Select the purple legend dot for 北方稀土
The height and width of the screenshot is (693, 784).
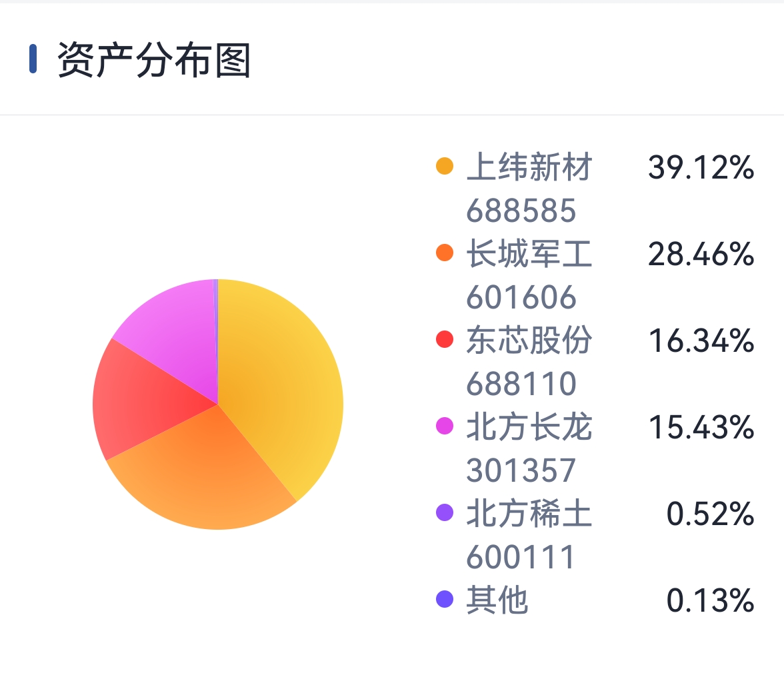[x=445, y=512]
